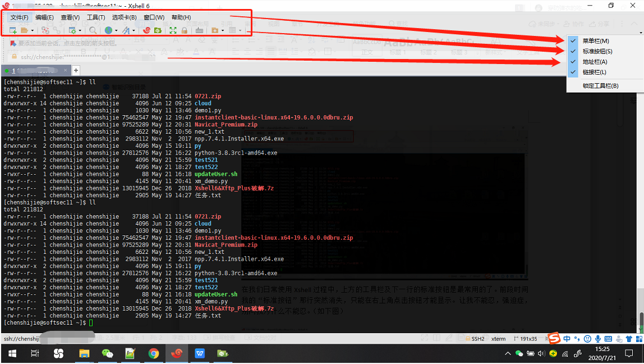Click the bookmark arrow icon in links bar
Screen dimensions: 644x364
coord(13,43)
